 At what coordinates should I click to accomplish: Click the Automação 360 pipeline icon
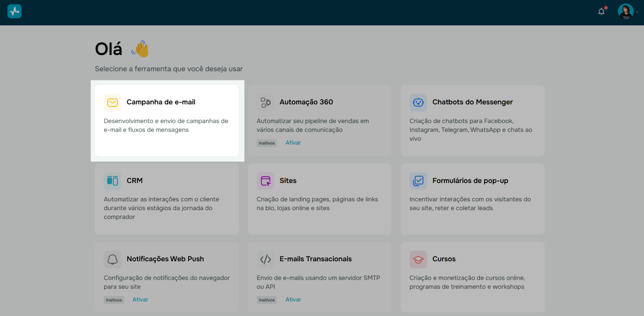tap(265, 103)
